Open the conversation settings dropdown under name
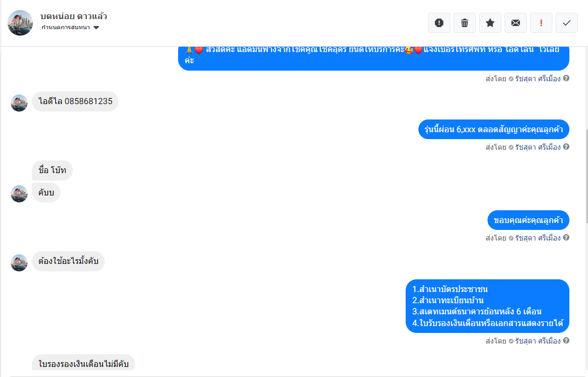The image size is (588, 377). click(70, 27)
